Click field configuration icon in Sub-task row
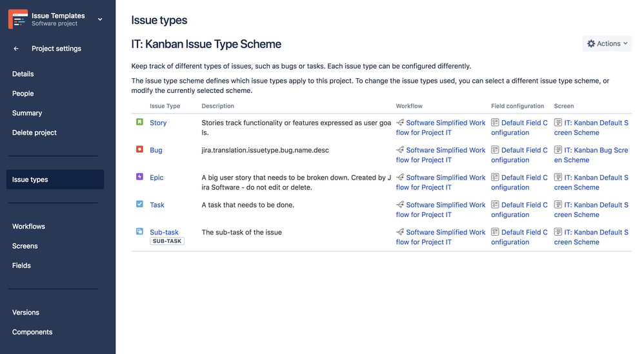Viewport: 644px width, 354px height. tap(496, 232)
